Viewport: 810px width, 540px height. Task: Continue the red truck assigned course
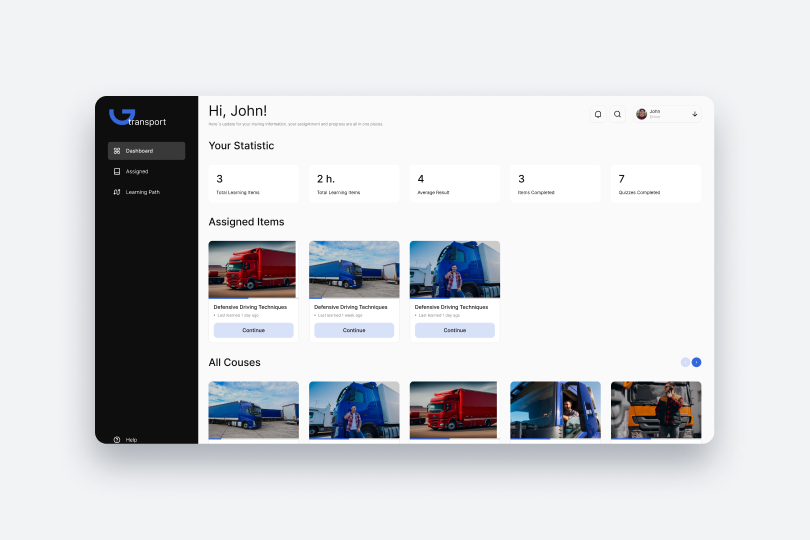(x=253, y=330)
